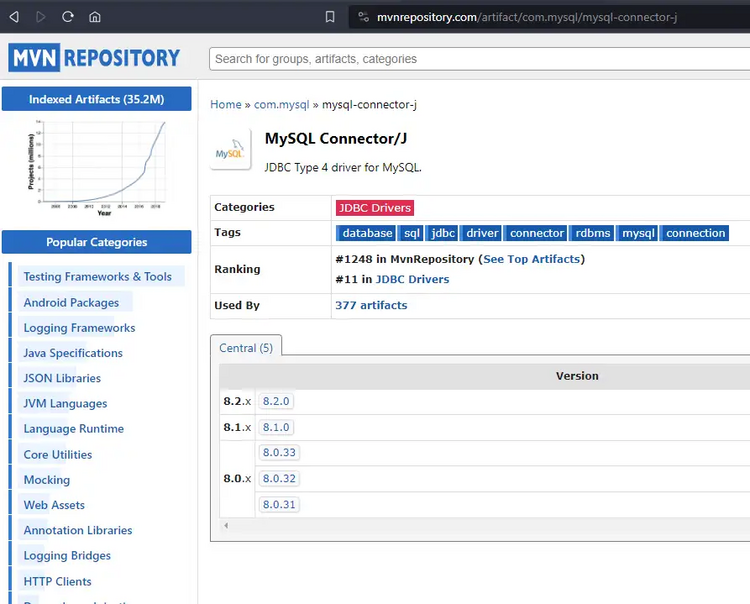
Task: Go to Home in the breadcrumb
Action: (x=226, y=104)
